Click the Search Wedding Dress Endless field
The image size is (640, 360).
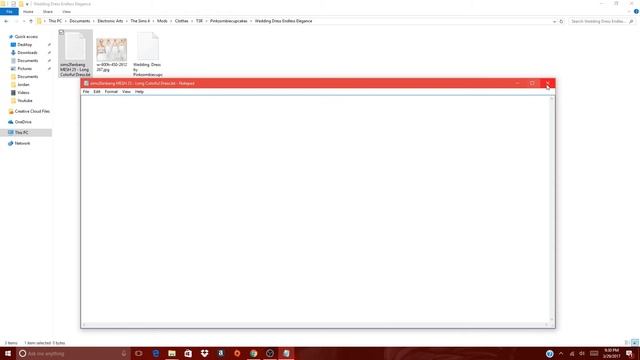tap(602, 21)
